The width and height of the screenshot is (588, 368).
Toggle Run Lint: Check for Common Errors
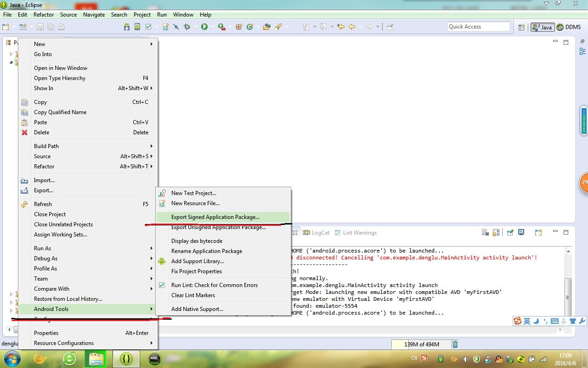coord(214,285)
